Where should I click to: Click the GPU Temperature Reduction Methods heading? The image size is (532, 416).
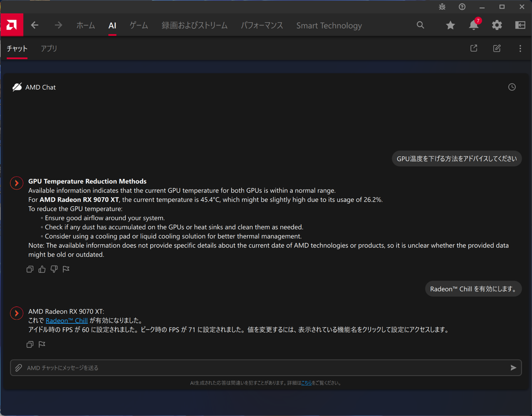pyautogui.click(x=87, y=181)
